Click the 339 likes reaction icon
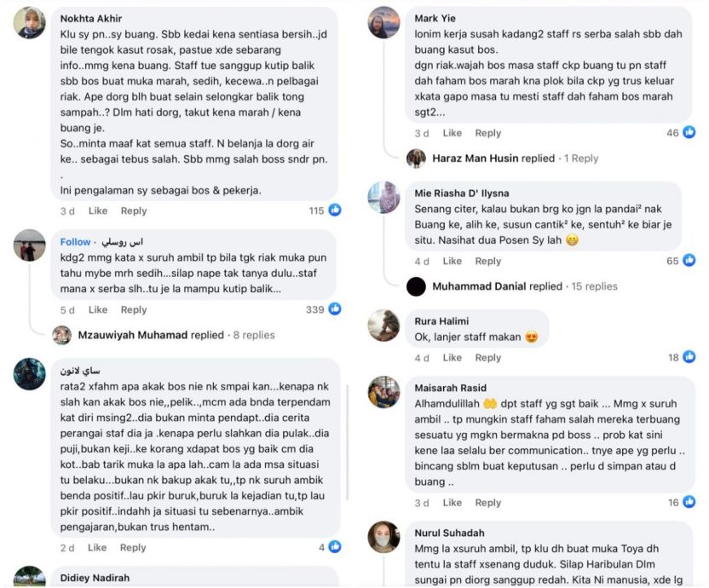Image resolution: width=709 pixels, height=588 pixels. point(335,309)
